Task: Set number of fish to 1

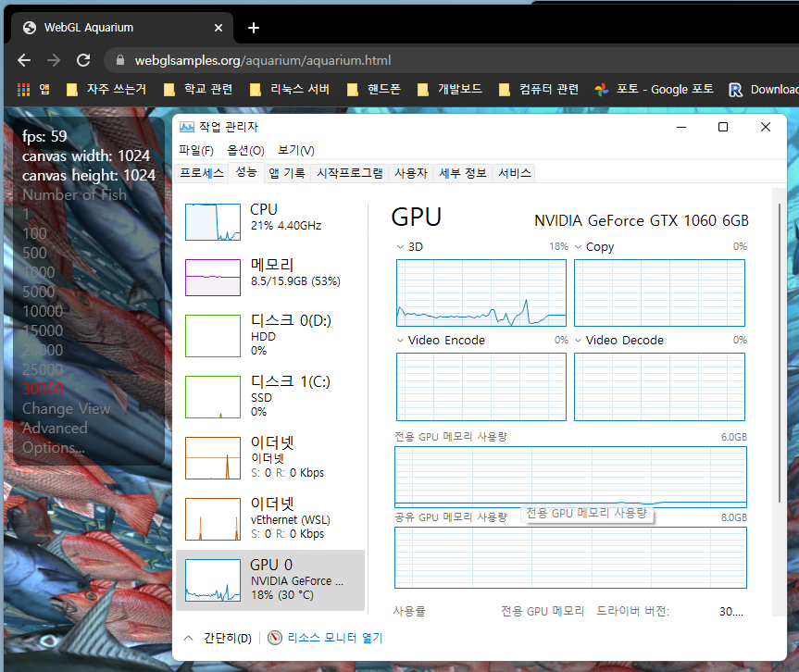Action: [x=26, y=214]
